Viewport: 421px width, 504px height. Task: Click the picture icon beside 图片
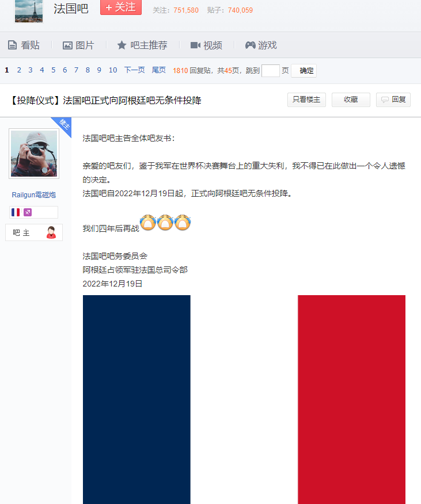(x=67, y=45)
